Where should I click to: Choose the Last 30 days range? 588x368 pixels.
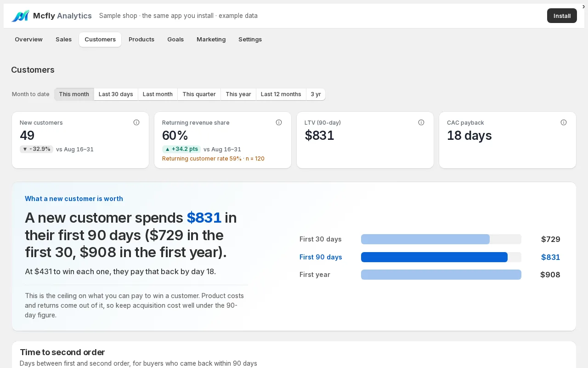pos(116,94)
